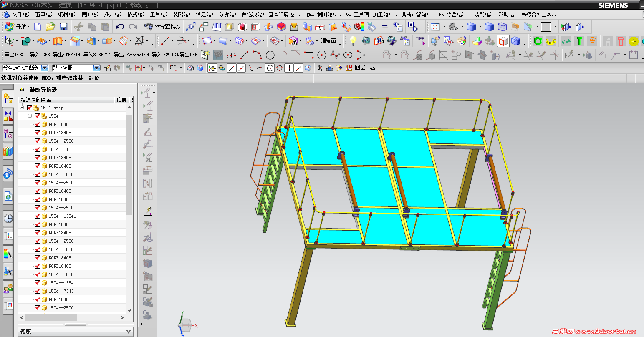Click the binoculars icon
The image size is (644, 337).
click(148, 26)
